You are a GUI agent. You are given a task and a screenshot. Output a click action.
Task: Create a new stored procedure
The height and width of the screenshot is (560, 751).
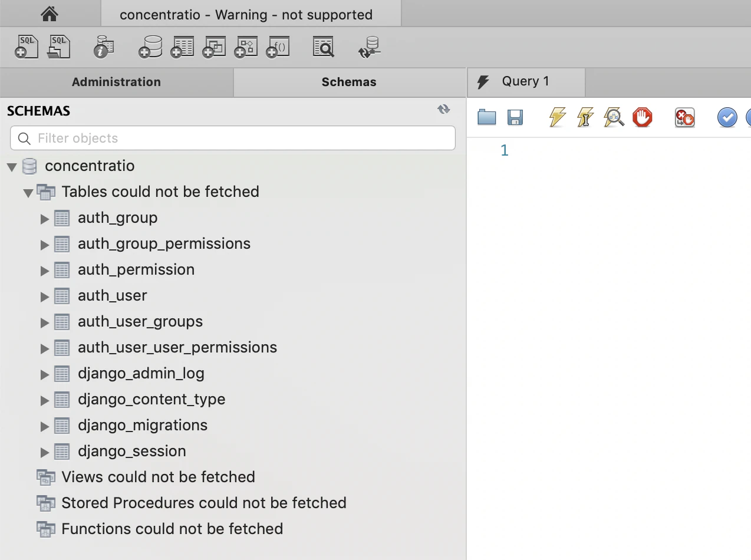(246, 47)
